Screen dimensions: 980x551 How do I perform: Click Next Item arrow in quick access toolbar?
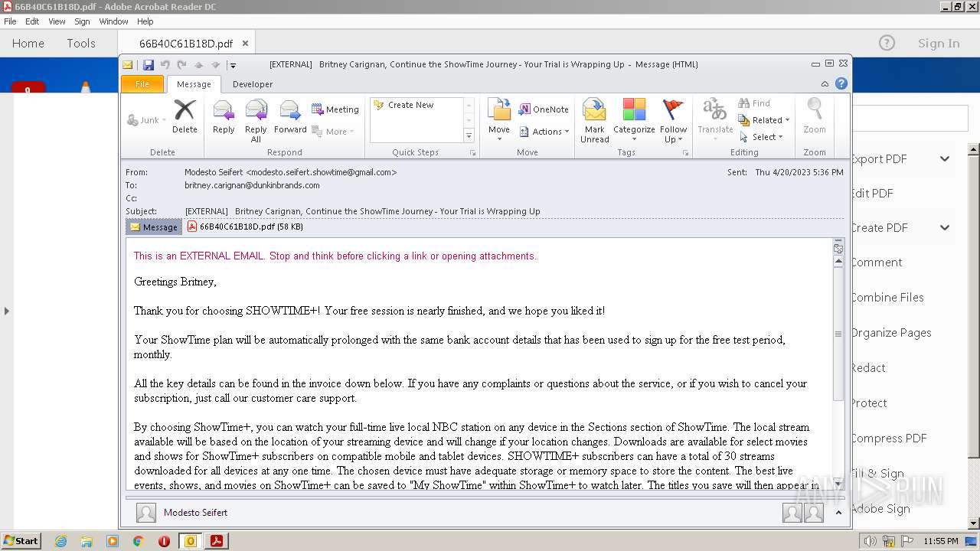tap(215, 65)
